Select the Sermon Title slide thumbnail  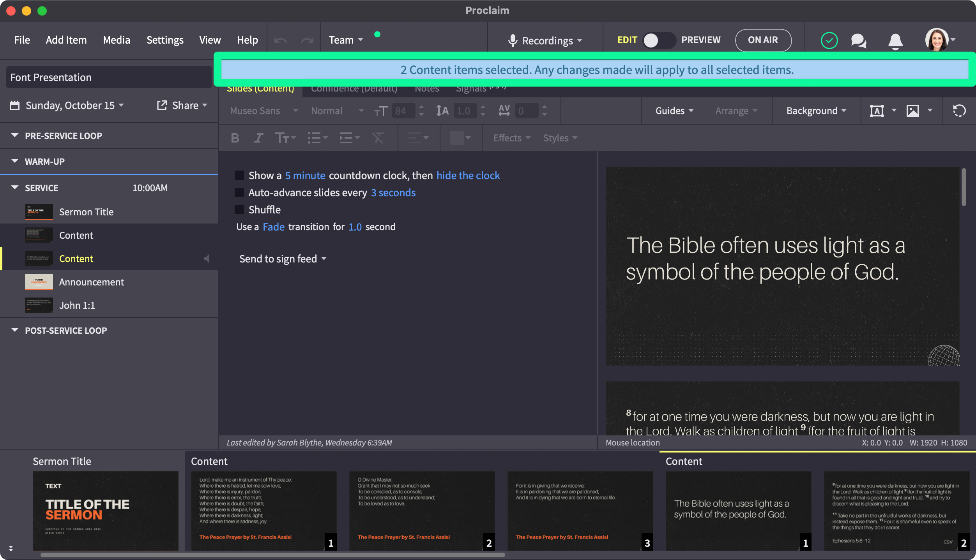pyautogui.click(x=105, y=510)
